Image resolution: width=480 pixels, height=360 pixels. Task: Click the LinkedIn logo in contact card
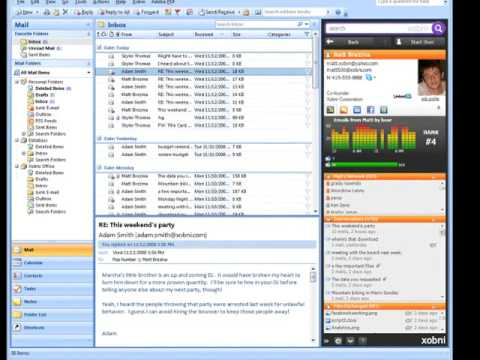coord(402,96)
